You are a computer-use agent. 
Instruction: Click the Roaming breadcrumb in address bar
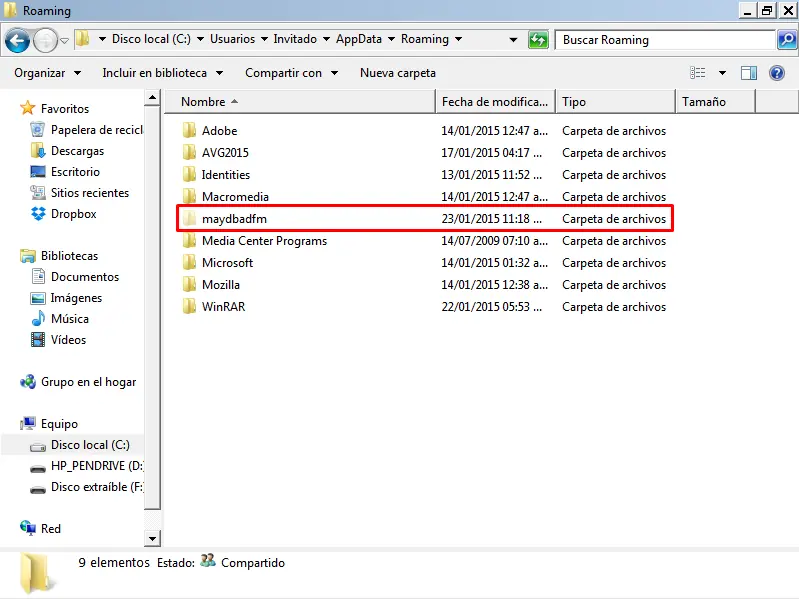point(424,39)
